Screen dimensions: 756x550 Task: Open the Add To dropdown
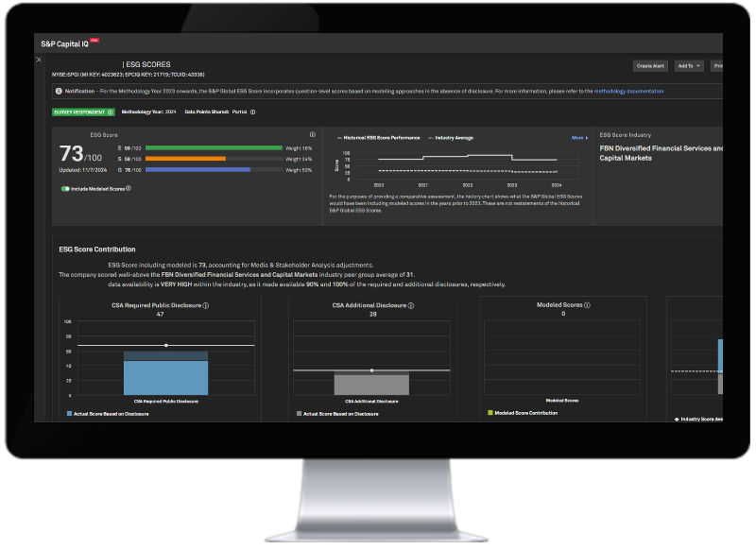[689, 66]
